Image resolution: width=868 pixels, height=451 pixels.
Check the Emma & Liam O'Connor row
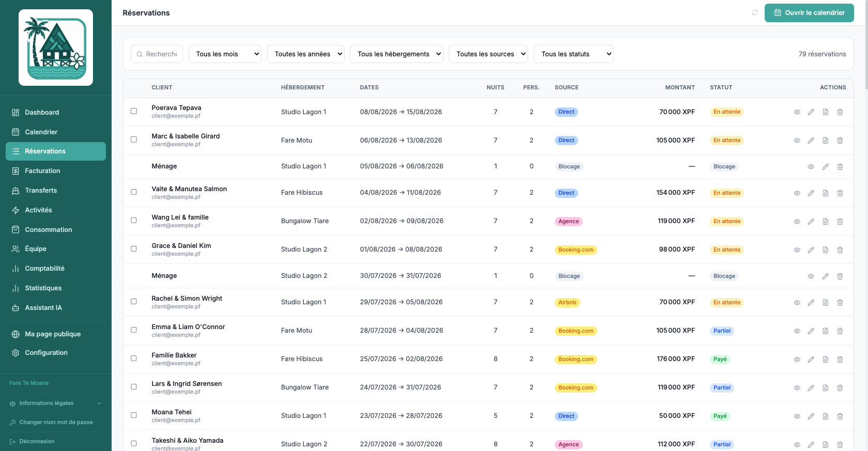coord(134,330)
